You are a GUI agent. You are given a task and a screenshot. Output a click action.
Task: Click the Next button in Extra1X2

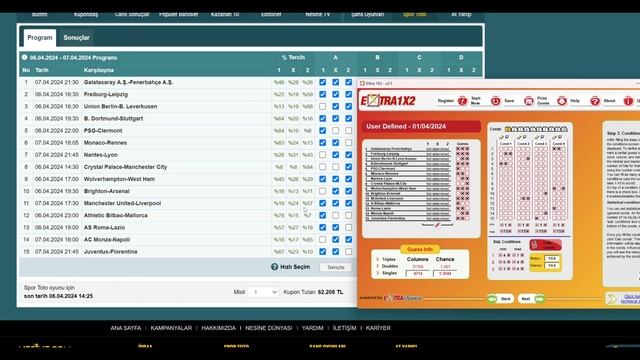[531, 299]
